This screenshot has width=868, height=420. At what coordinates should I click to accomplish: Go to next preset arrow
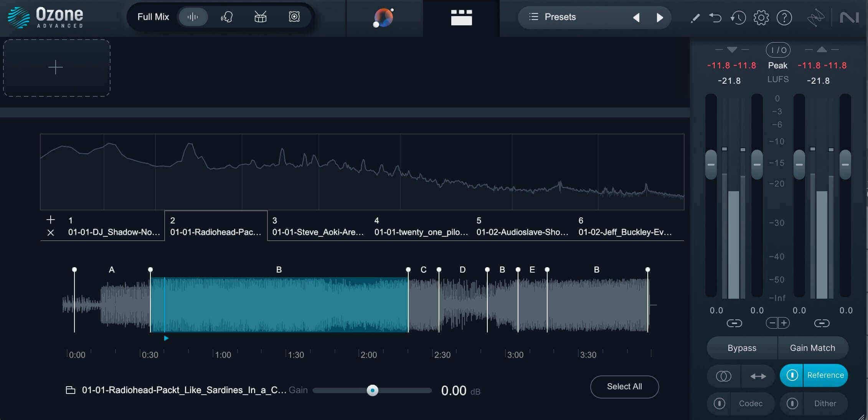click(660, 18)
